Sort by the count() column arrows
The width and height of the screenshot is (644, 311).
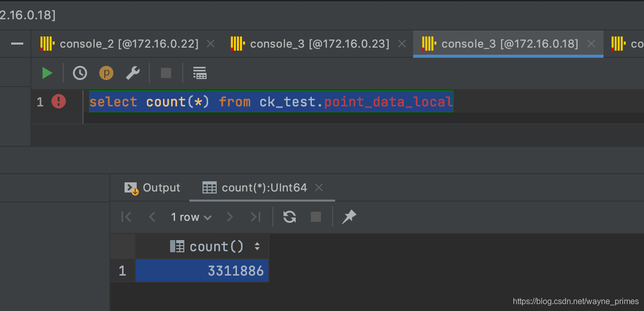(257, 247)
